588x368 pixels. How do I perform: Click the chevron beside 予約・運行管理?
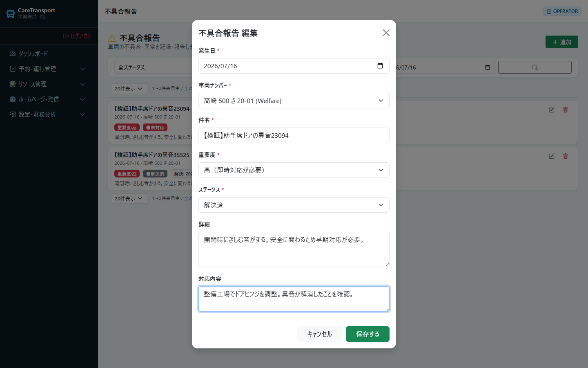82,69
